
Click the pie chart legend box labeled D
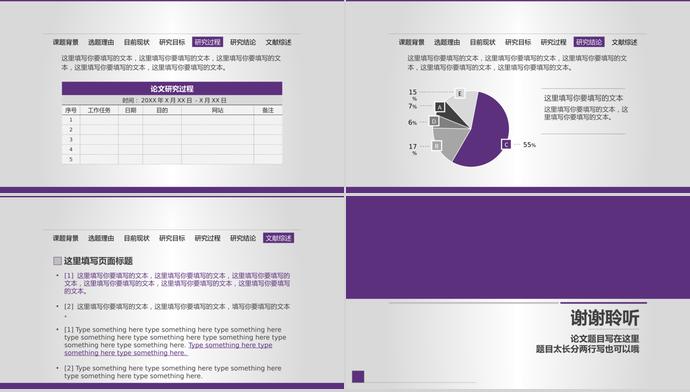point(434,121)
